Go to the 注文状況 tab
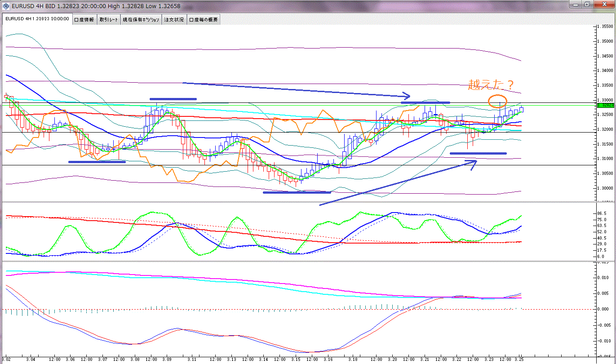Screen dimensions: 616x364 (174, 19)
